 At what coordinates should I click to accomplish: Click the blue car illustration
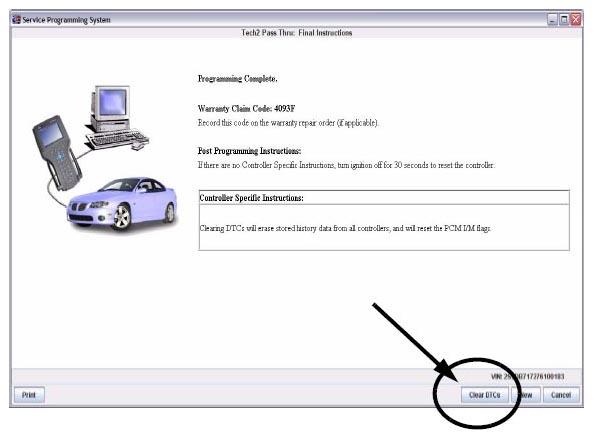pyautogui.click(x=121, y=203)
